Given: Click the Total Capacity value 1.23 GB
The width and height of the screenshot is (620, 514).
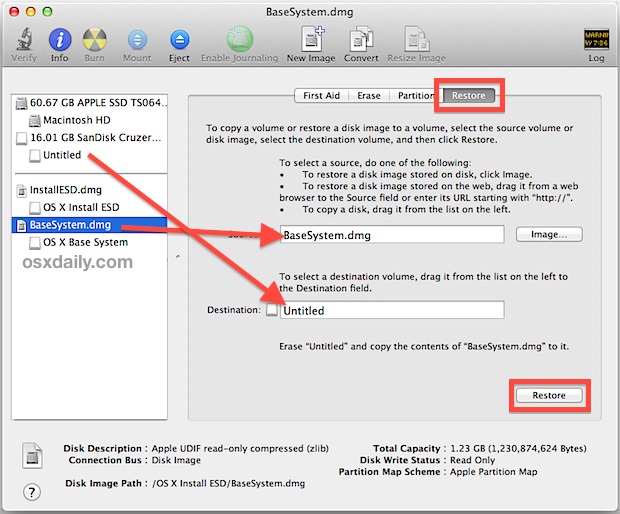Looking at the screenshot, I should coord(518,449).
